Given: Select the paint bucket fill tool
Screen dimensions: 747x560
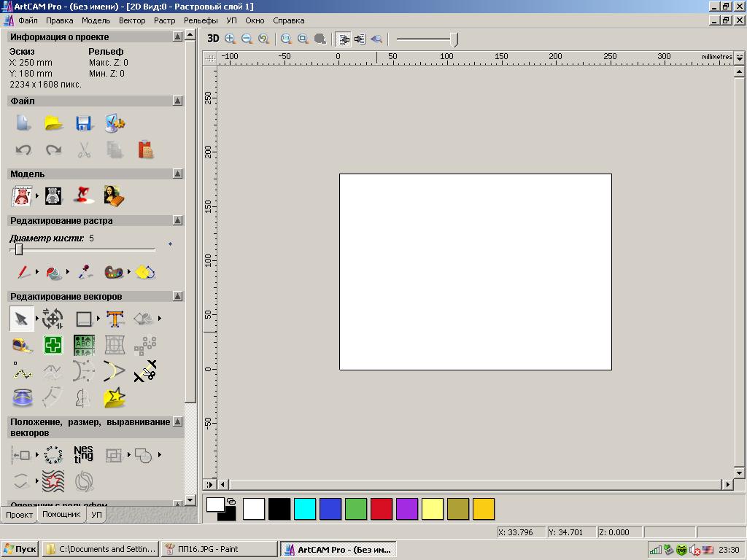Looking at the screenshot, I should click(x=54, y=273).
